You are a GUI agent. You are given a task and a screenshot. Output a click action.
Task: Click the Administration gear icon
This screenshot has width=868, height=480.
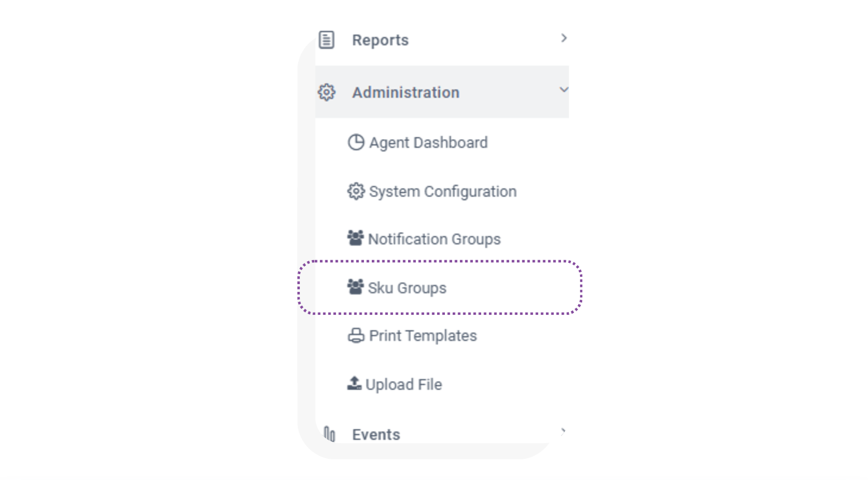pos(327,92)
